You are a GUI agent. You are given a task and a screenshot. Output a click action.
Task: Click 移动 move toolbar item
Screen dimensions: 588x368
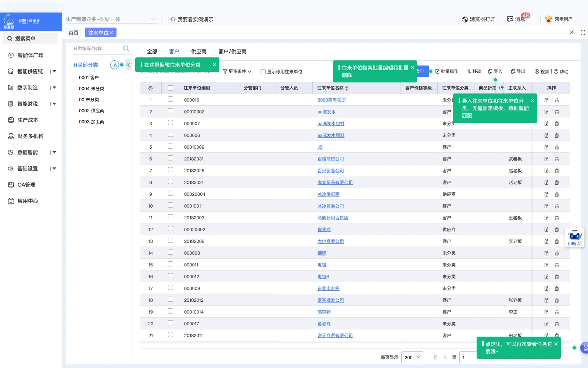coord(474,71)
